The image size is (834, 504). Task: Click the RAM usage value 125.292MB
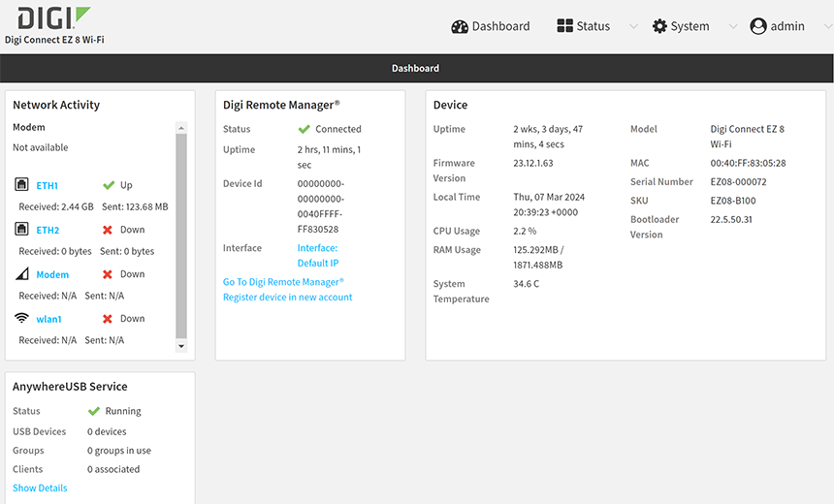pyautogui.click(x=538, y=257)
